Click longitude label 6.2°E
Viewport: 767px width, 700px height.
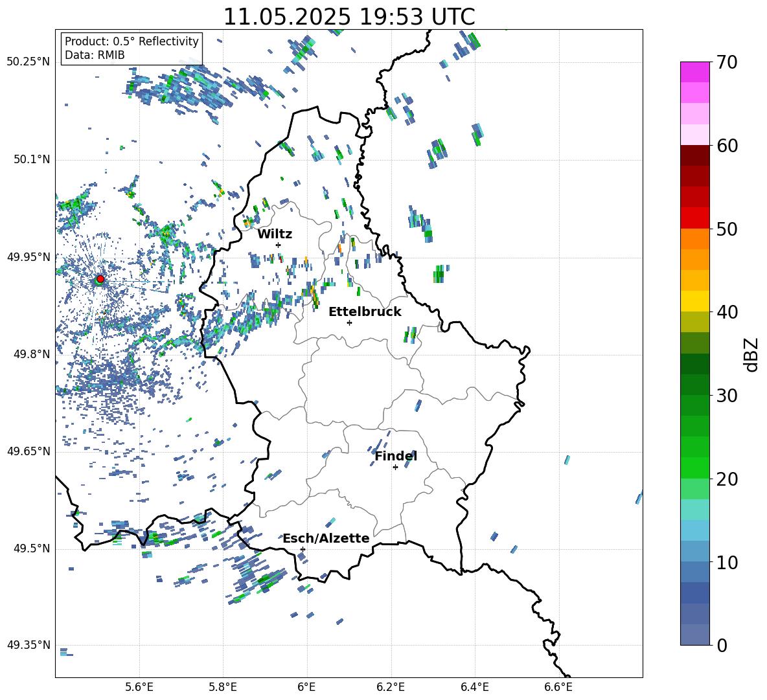click(x=391, y=687)
